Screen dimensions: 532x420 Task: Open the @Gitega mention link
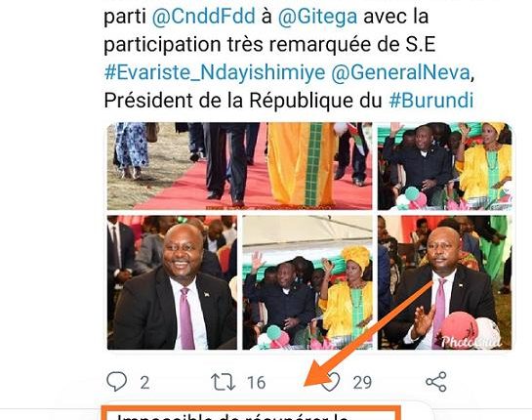(317, 16)
